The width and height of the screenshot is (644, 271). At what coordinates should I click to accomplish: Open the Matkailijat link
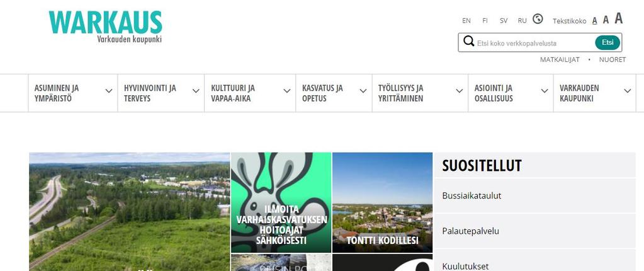[x=560, y=60]
